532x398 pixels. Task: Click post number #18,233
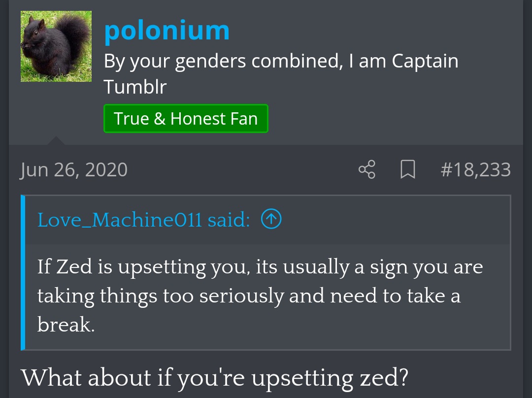pyautogui.click(x=475, y=170)
